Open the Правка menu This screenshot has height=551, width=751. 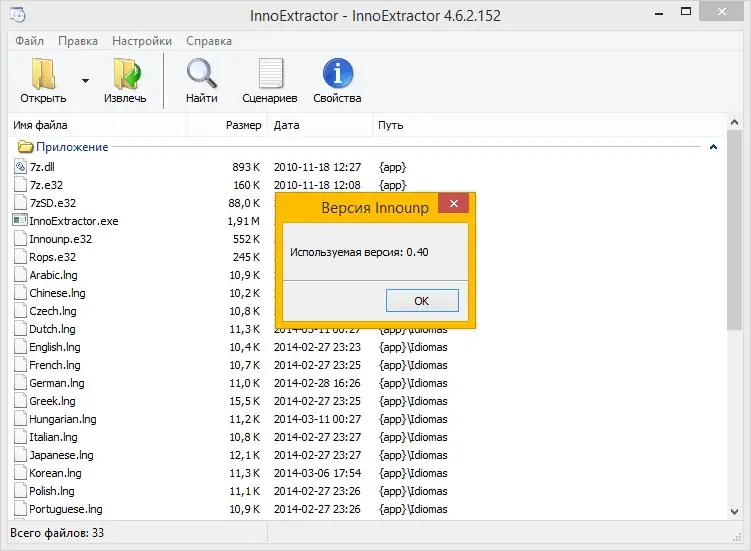pyautogui.click(x=78, y=41)
